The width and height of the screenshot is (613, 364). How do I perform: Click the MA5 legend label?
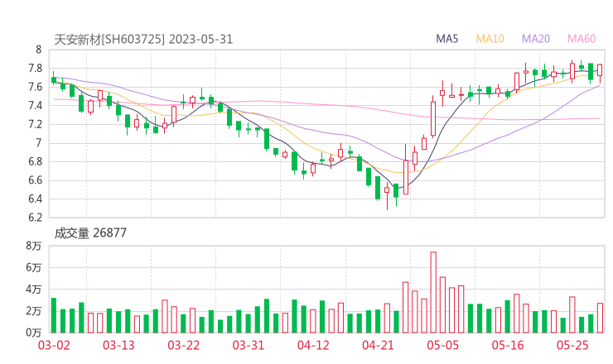pos(446,39)
